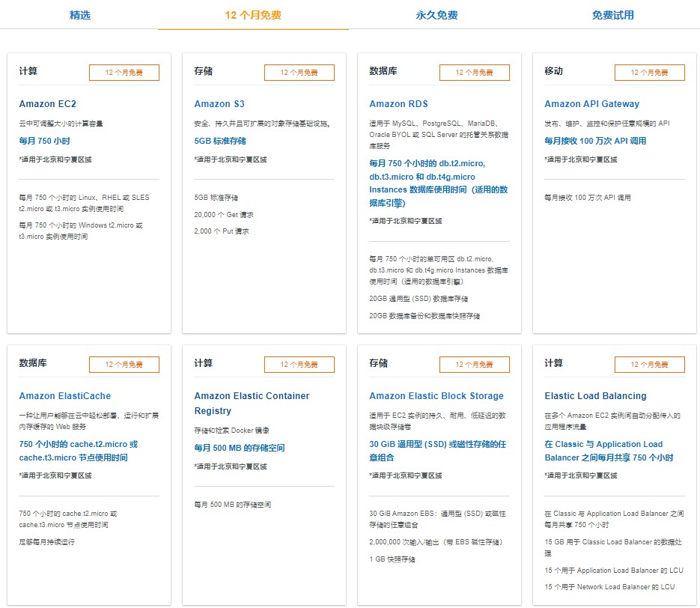Click the db.t2.micro RDS blue offer text
The height and width of the screenshot is (608, 700).
point(439,183)
